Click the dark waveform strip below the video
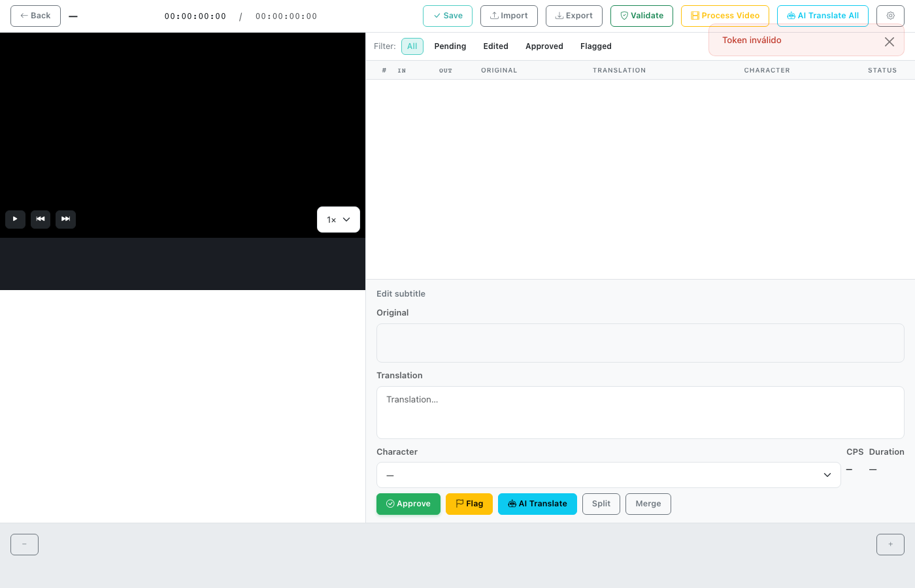 click(x=182, y=264)
